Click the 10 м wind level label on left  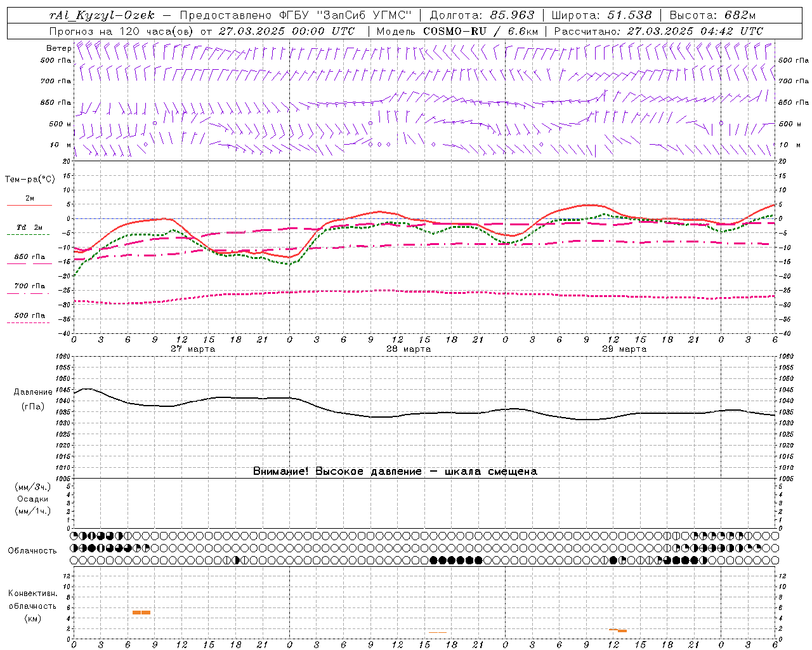pos(60,145)
